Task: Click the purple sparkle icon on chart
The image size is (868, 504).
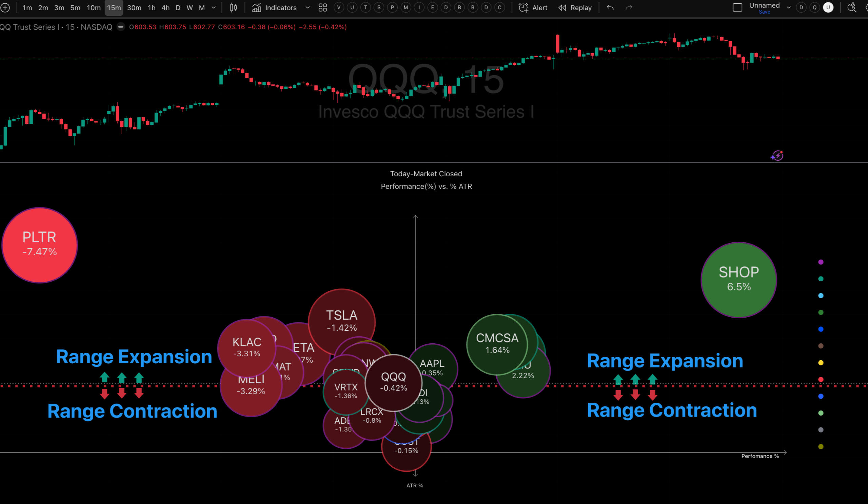Action: coord(777,156)
